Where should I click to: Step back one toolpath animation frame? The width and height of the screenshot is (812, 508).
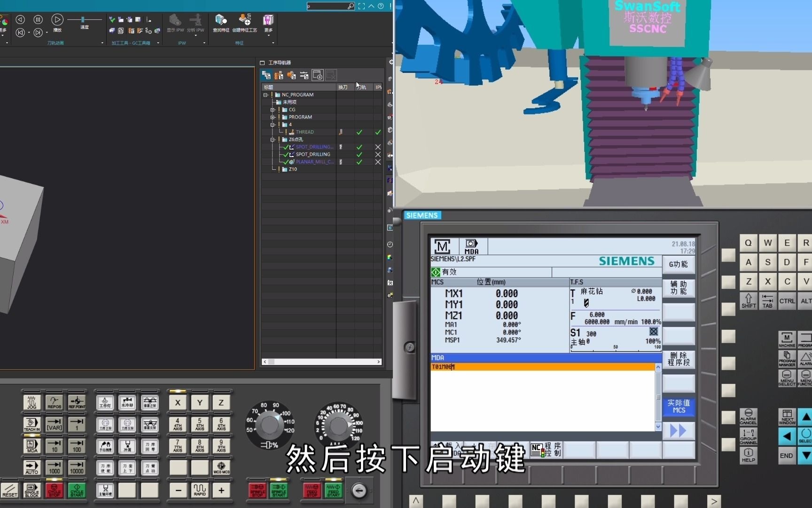20,20
